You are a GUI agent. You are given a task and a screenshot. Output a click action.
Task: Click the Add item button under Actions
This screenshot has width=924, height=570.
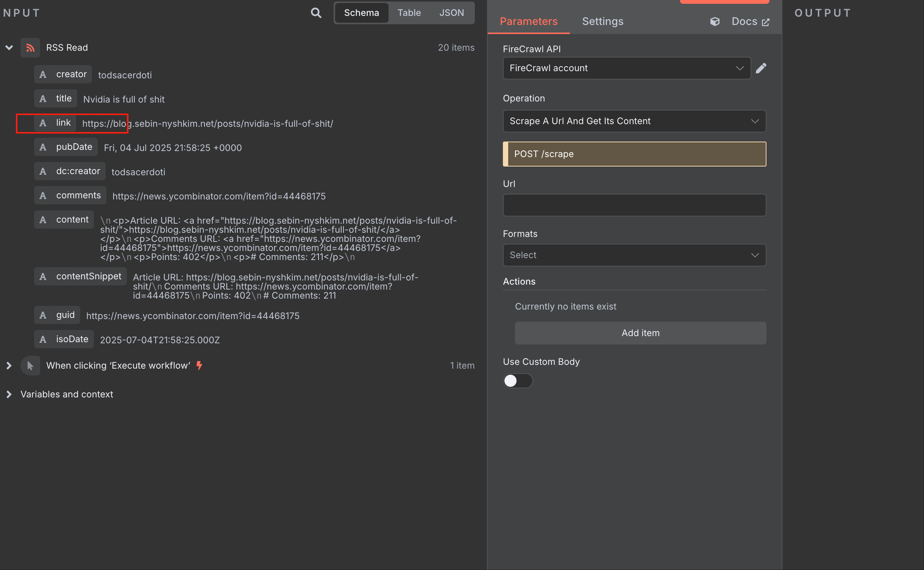click(x=640, y=333)
